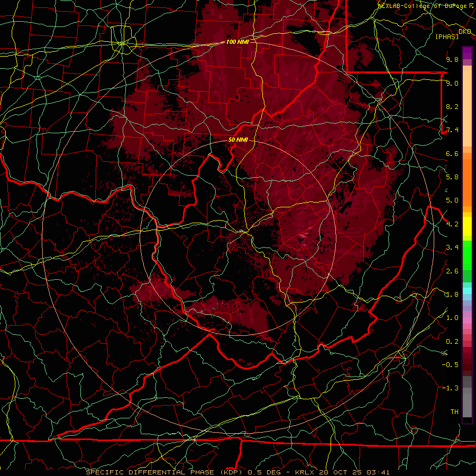Click the 1.0 legend value
Image resolution: width=476 pixels, height=476 pixels.
pos(452,318)
